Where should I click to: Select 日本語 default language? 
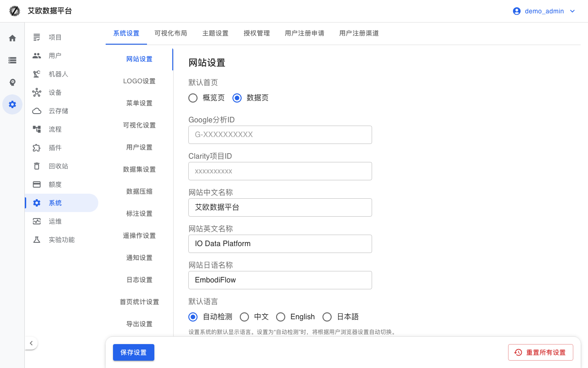tap(327, 316)
